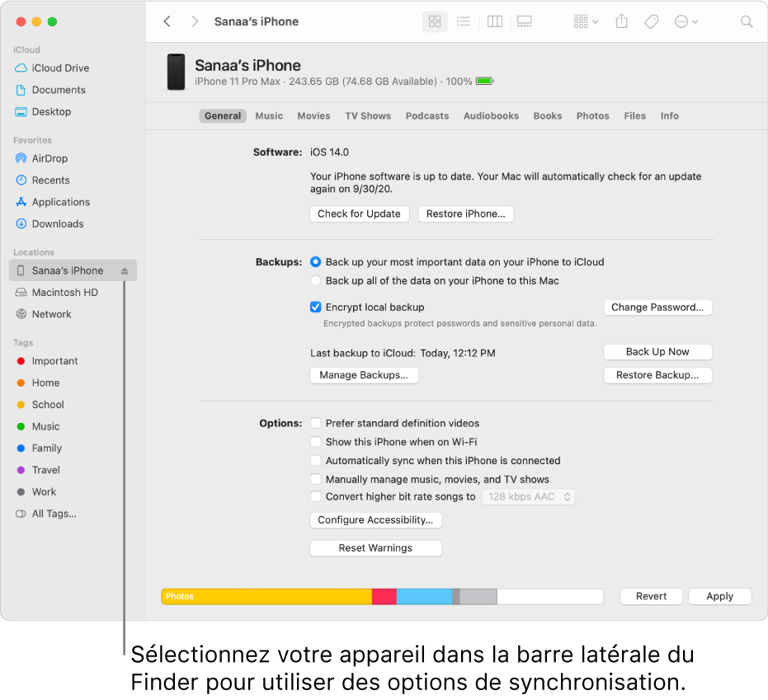The width and height of the screenshot is (768, 700).
Task: Open Documents in sidebar
Action: point(50,90)
